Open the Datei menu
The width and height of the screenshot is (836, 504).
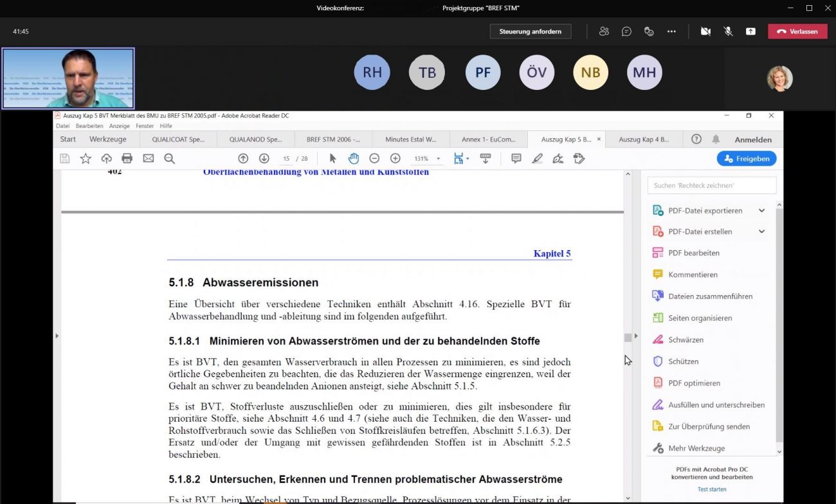[x=62, y=126]
